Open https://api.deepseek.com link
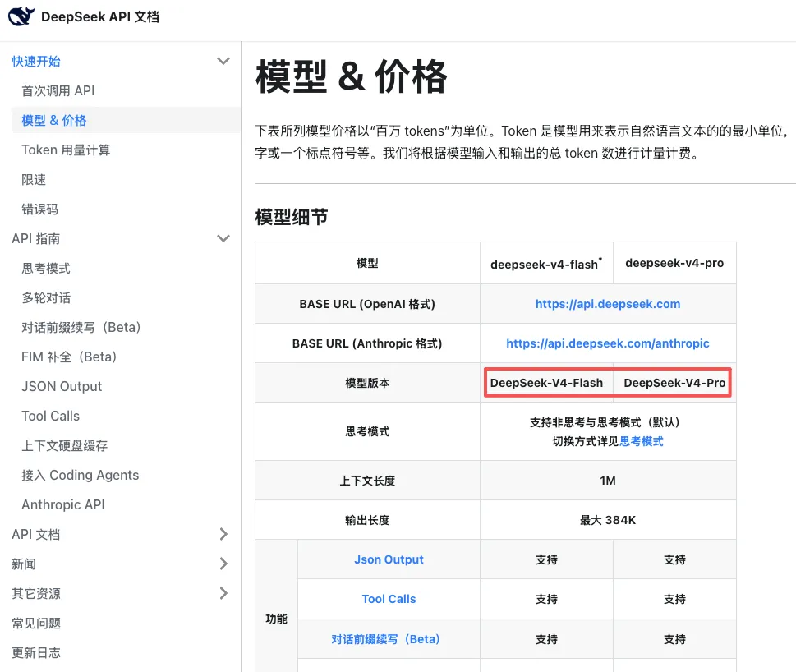 (x=608, y=304)
